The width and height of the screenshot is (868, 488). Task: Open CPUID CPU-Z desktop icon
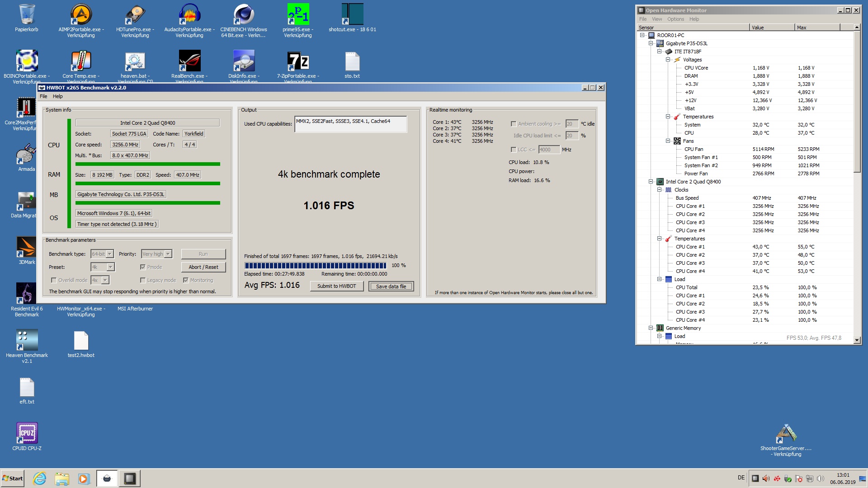click(27, 433)
